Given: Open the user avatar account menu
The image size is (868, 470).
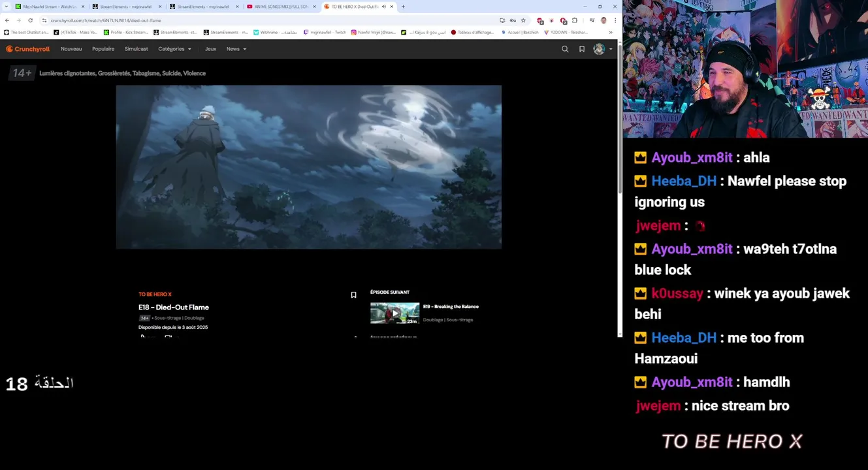Looking at the screenshot, I should click(599, 49).
